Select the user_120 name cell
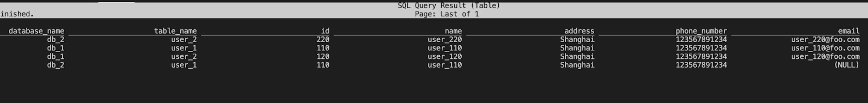Screen dimensions: 868x103 (445, 57)
